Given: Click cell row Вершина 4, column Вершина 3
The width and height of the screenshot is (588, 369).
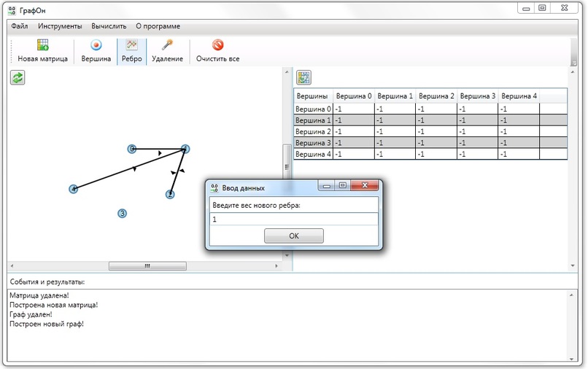Looking at the screenshot, I should (477, 154).
